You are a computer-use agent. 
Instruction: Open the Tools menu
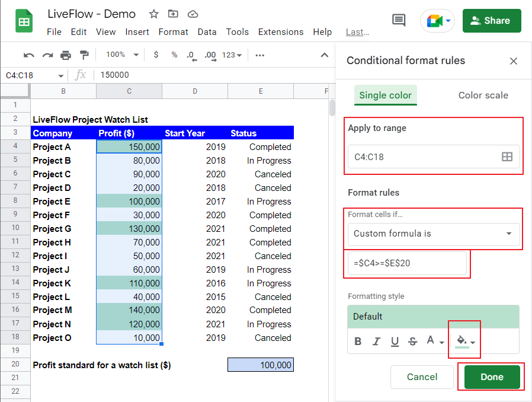coord(237,32)
